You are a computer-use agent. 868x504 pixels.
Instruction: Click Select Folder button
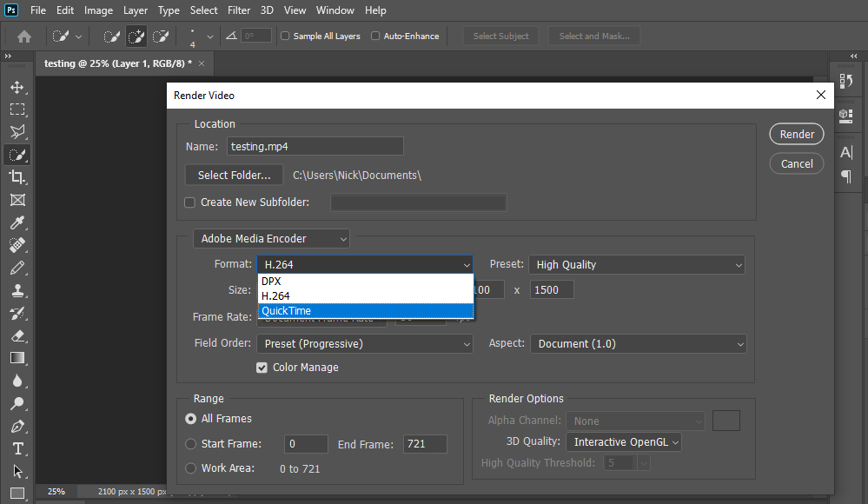pyautogui.click(x=235, y=175)
